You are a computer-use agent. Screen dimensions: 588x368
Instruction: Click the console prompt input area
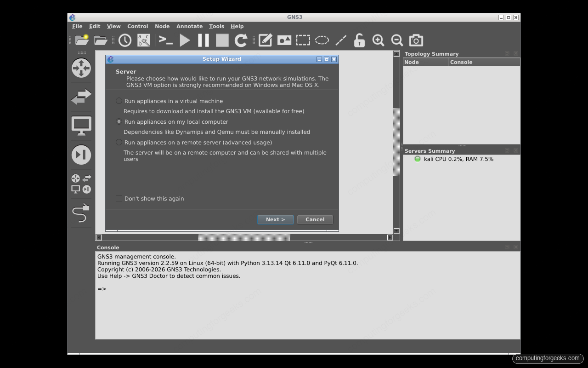102,289
